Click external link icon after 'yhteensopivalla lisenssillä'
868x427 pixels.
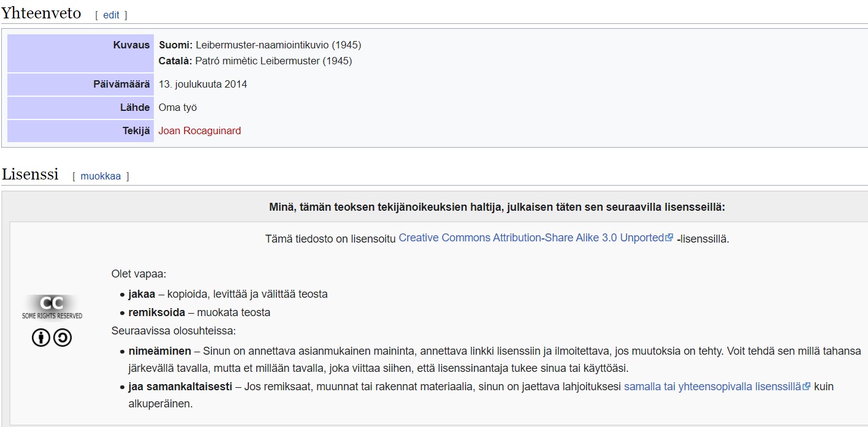click(807, 387)
